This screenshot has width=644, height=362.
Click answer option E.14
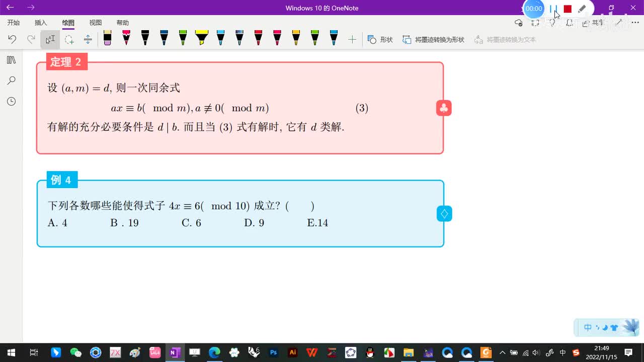(317, 223)
